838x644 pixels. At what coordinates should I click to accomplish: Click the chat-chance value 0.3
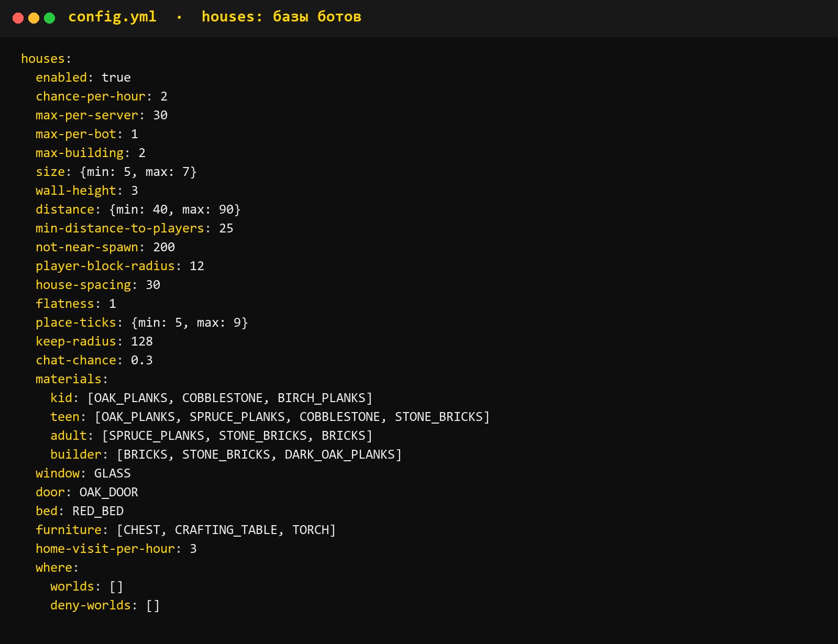pyautogui.click(x=142, y=360)
